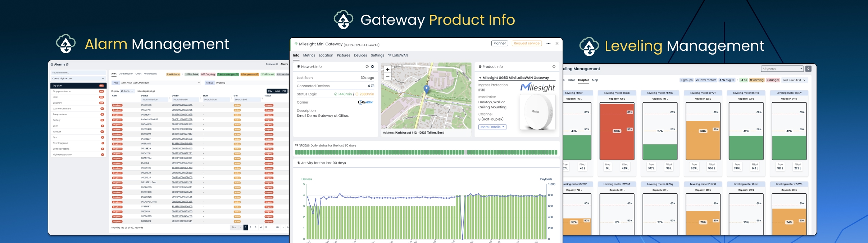Export alarms as CSV

(x=270, y=91)
